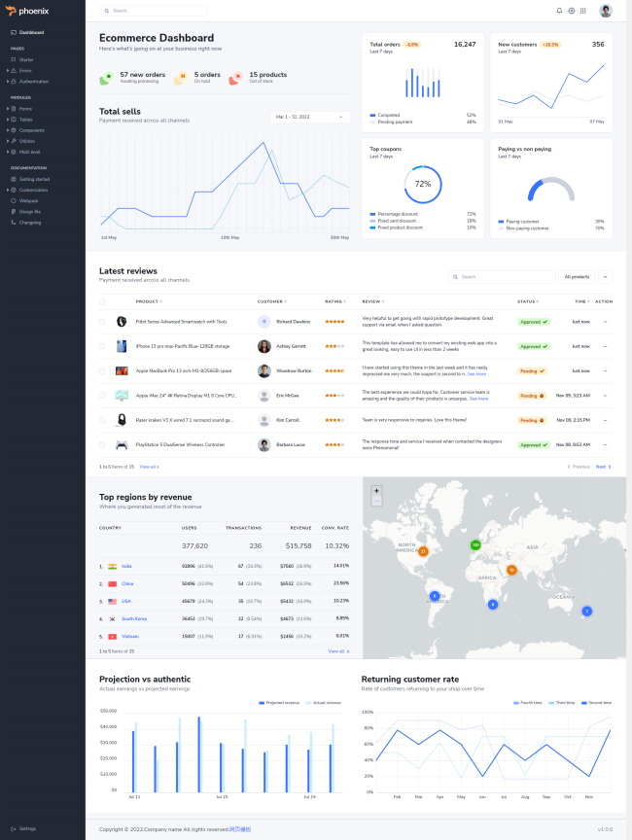Click the India country link
This screenshot has width=632, height=840.
[x=126, y=565]
